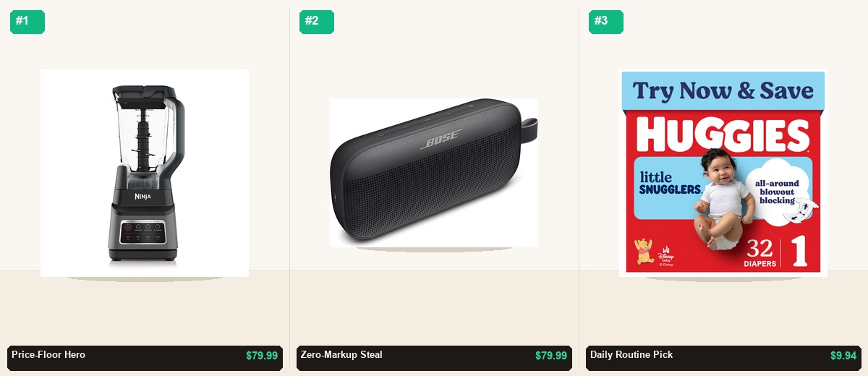
Task: Open the Bose speaker product image
Action: 434,173
